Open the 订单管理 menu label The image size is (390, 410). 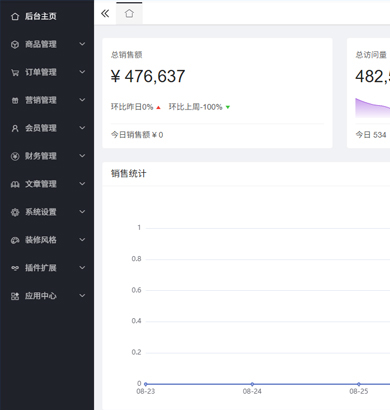[x=41, y=72]
